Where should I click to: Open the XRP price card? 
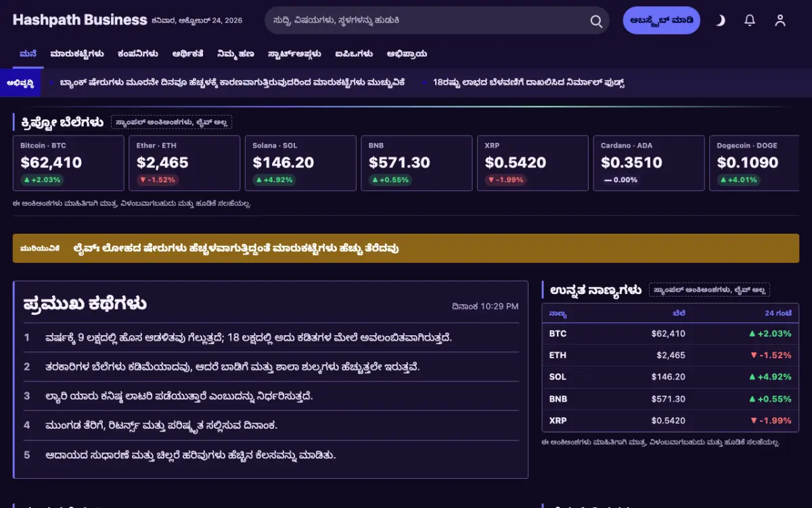(533, 163)
